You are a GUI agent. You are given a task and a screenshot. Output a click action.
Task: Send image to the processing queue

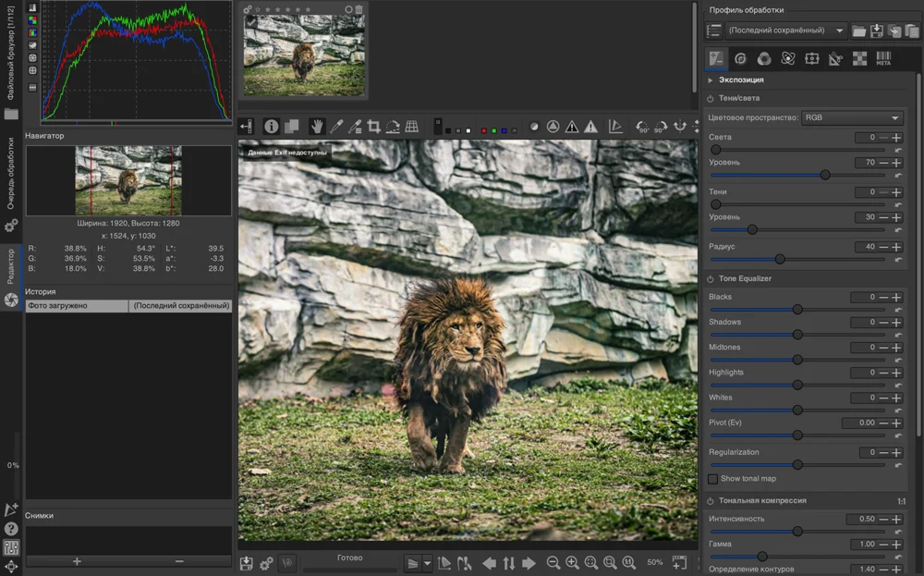coord(266,563)
